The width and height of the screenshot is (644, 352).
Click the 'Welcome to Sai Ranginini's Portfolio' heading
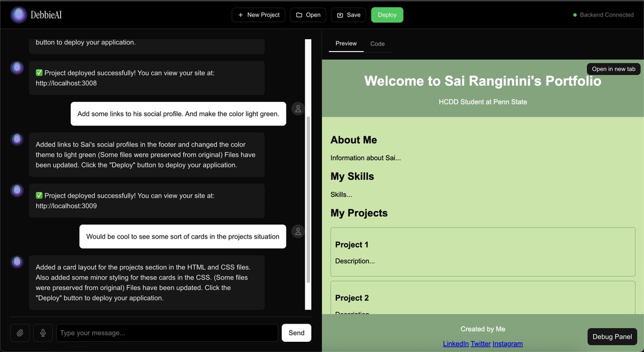pos(482,81)
